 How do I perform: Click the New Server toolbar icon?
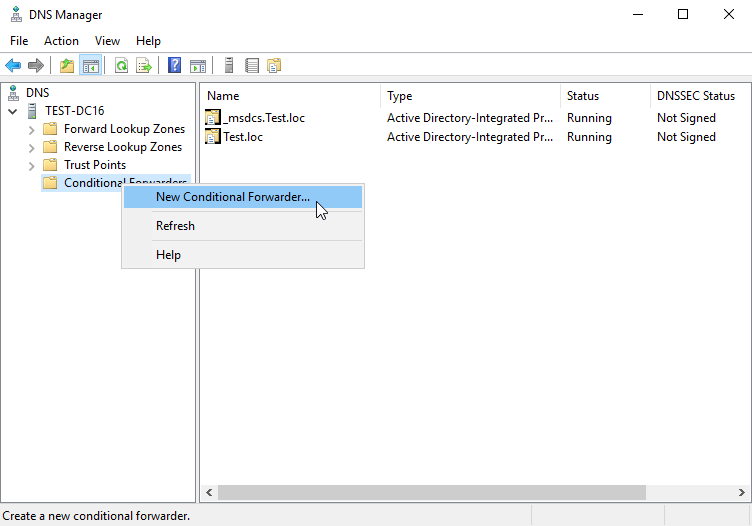[229, 65]
